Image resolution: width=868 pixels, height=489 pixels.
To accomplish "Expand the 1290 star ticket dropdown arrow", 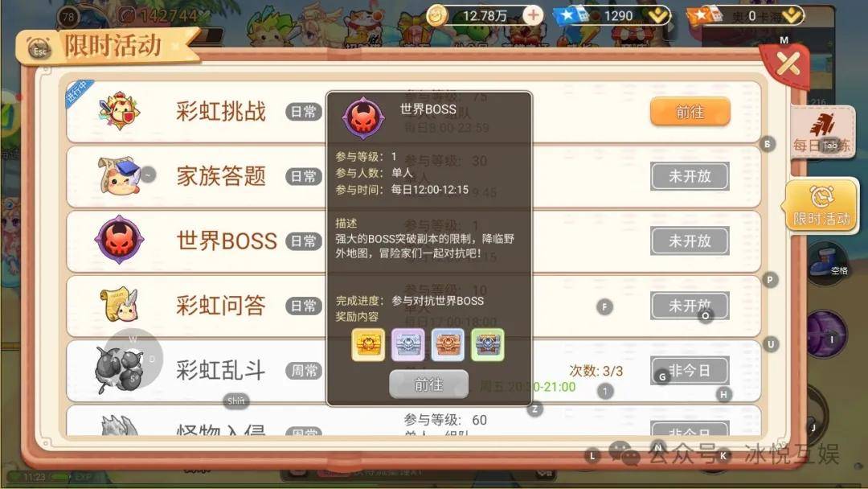I will [659, 15].
